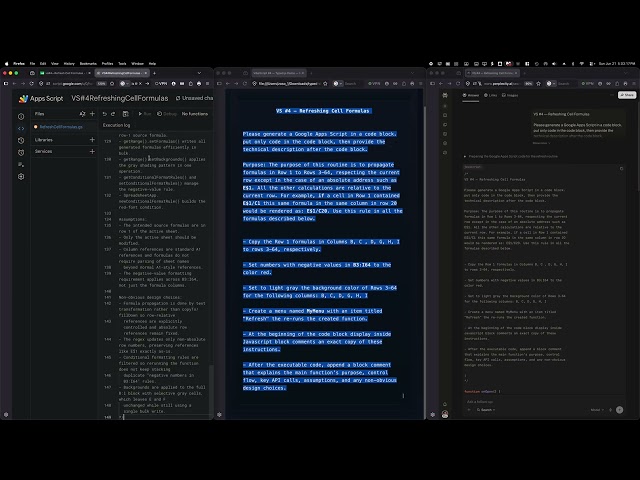The image size is (640, 480).
Task: Expand the tab list chevron in left window
Action: [x=199, y=73]
